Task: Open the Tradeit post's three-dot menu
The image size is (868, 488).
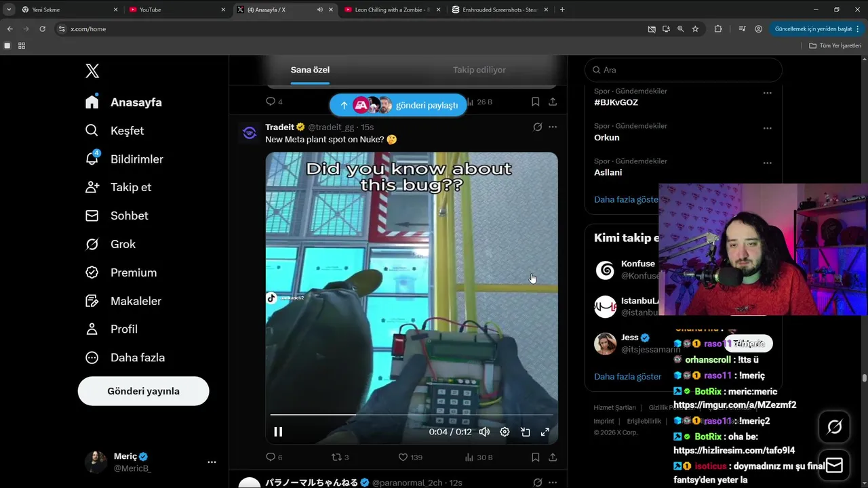Action: click(553, 127)
